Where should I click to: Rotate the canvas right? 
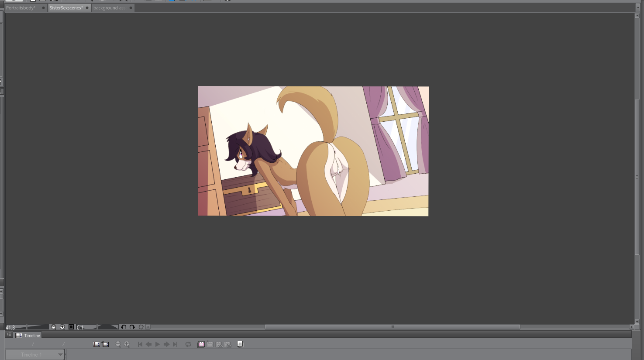pyautogui.click(x=132, y=327)
